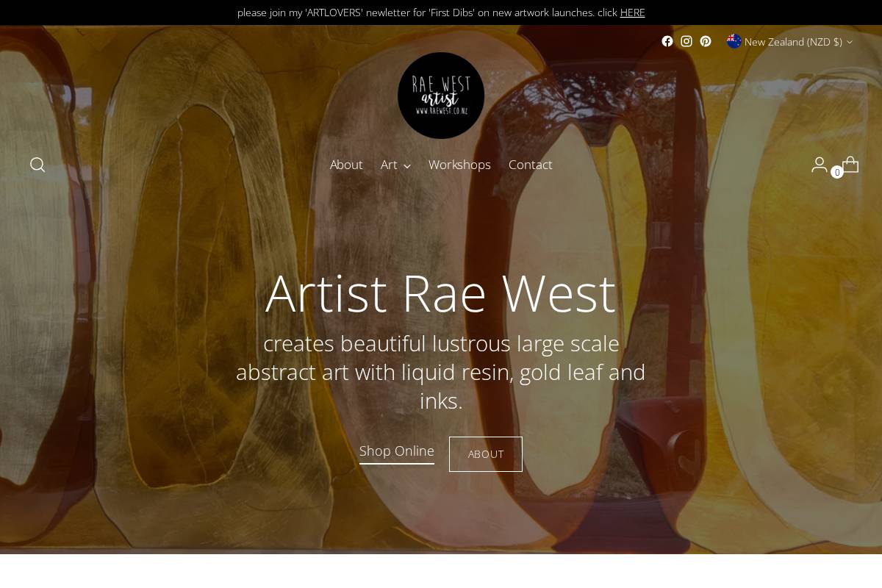Viewport: 882px width, 588px height.
Task: Click HERE to join the ARTLOVERS newsletter
Action: [x=633, y=12]
